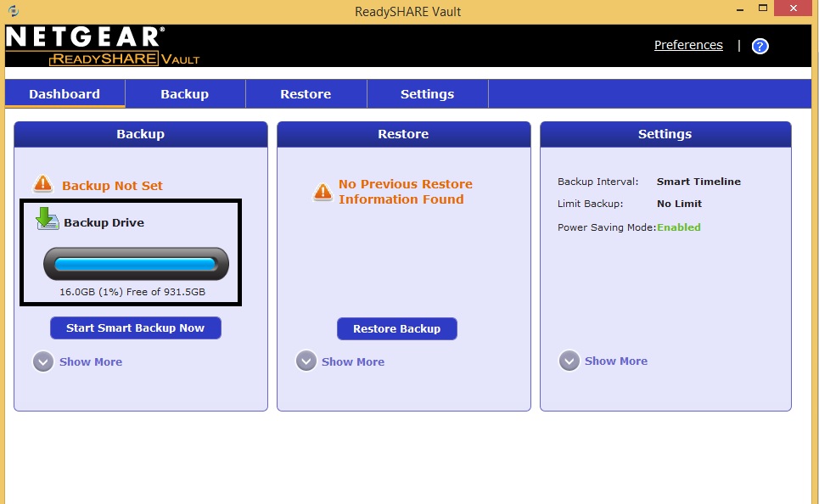Expand Show More chevron in Backup panel
Viewport: 819px width, 504px height.
(43, 361)
